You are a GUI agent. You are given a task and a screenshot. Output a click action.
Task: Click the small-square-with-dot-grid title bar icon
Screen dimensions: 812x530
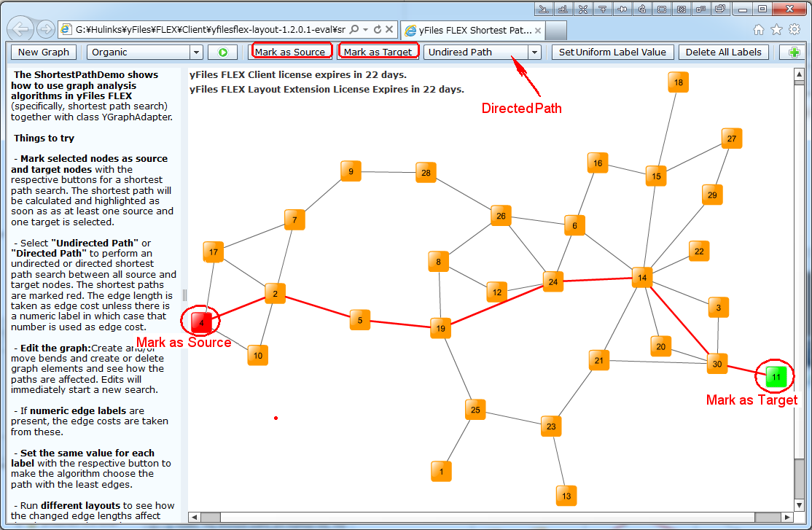(701, 9)
